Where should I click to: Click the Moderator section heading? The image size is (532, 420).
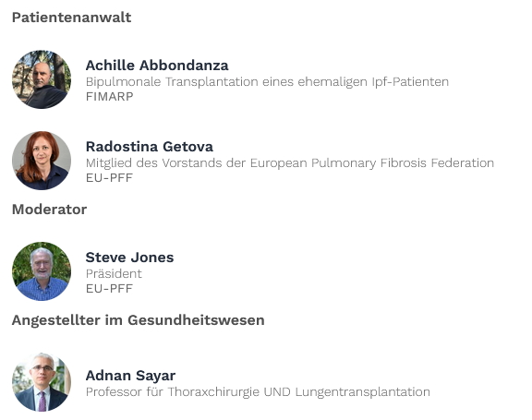[x=50, y=210]
